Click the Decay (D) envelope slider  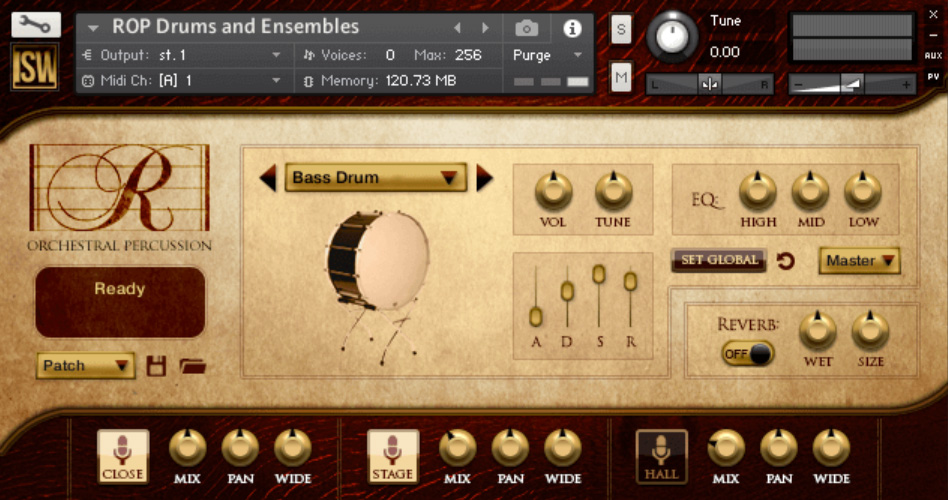pyautogui.click(x=567, y=291)
